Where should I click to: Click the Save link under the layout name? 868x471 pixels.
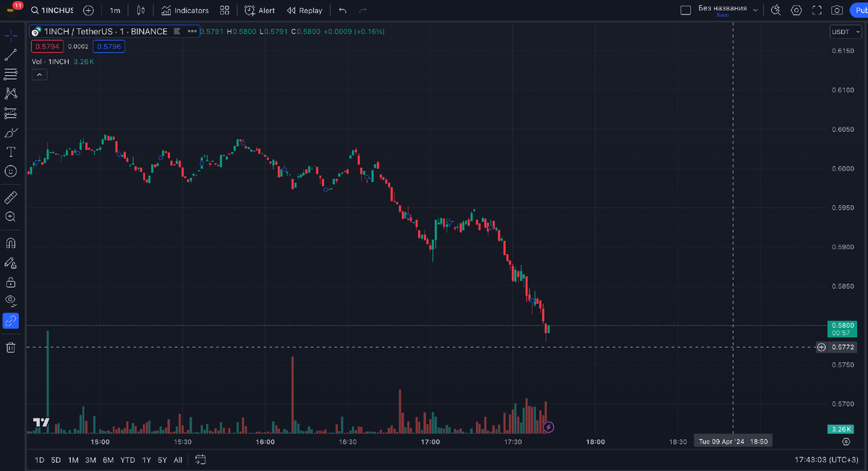723,15
